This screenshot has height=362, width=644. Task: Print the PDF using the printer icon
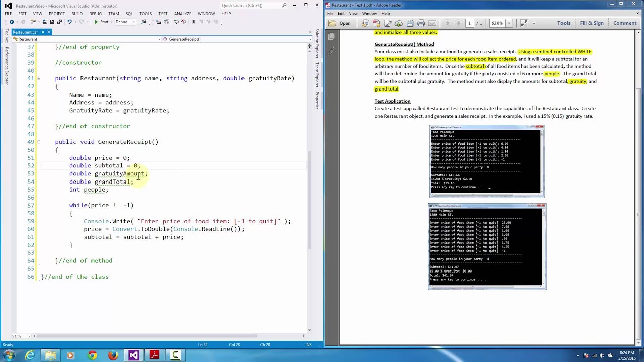[x=421, y=23]
